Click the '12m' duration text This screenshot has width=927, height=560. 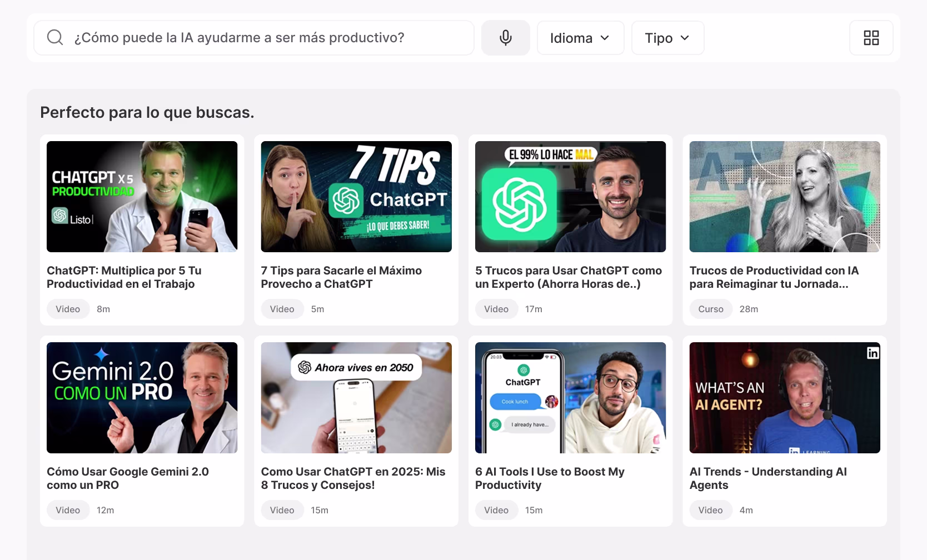[105, 510]
